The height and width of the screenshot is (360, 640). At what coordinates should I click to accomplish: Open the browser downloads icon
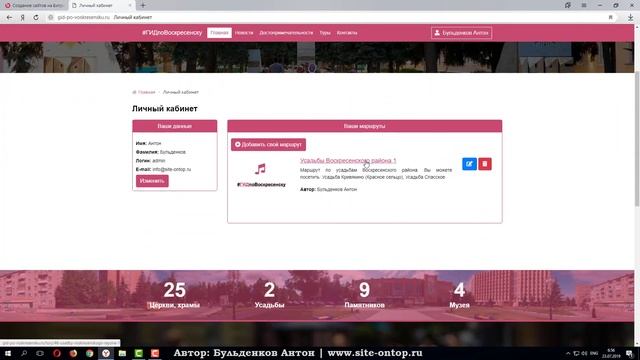pos(631,18)
